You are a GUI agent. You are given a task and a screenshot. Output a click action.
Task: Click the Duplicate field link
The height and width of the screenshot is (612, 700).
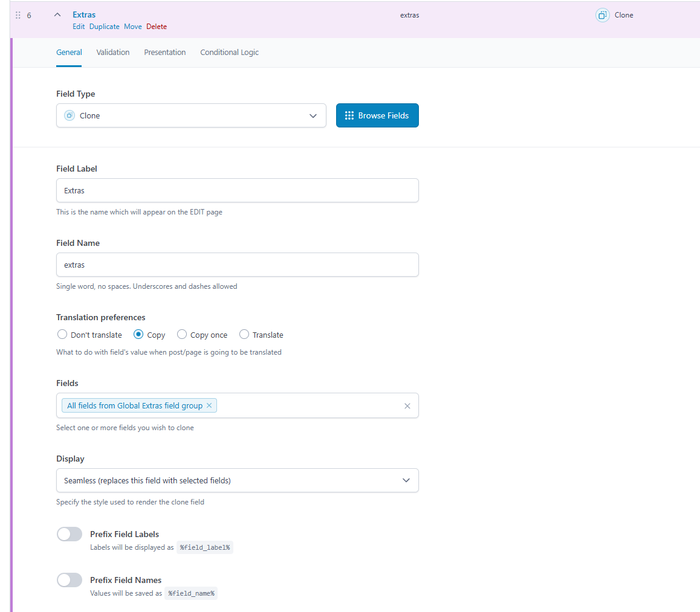click(x=105, y=27)
